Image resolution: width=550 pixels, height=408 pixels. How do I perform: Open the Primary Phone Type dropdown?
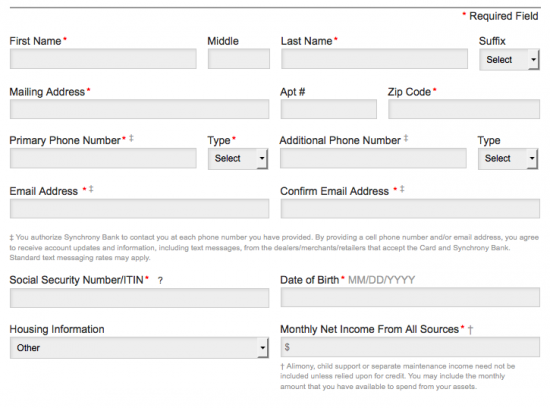[238, 159]
